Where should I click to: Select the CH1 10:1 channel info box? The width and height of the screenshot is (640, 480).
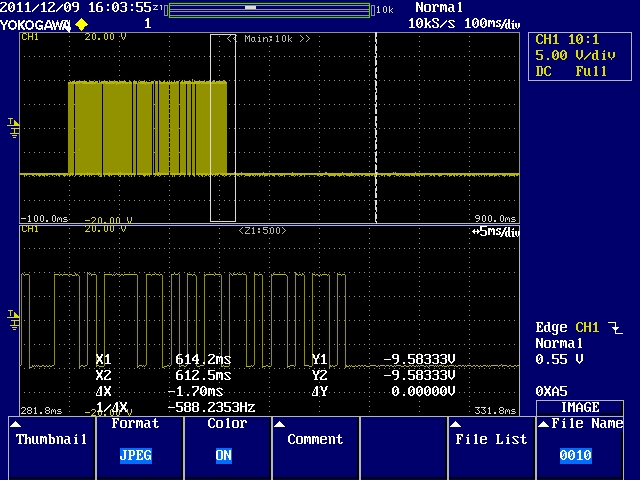pyautogui.click(x=580, y=56)
